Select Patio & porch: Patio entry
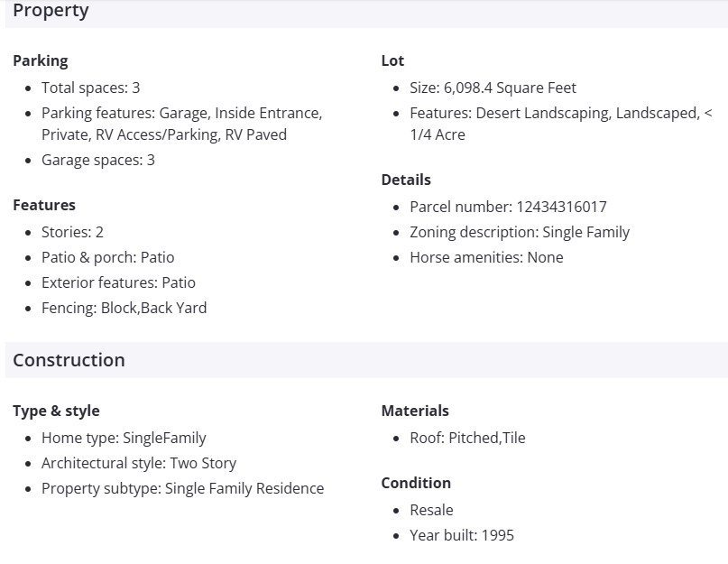This screenshot has height=564, width=728. coord(107,257)
